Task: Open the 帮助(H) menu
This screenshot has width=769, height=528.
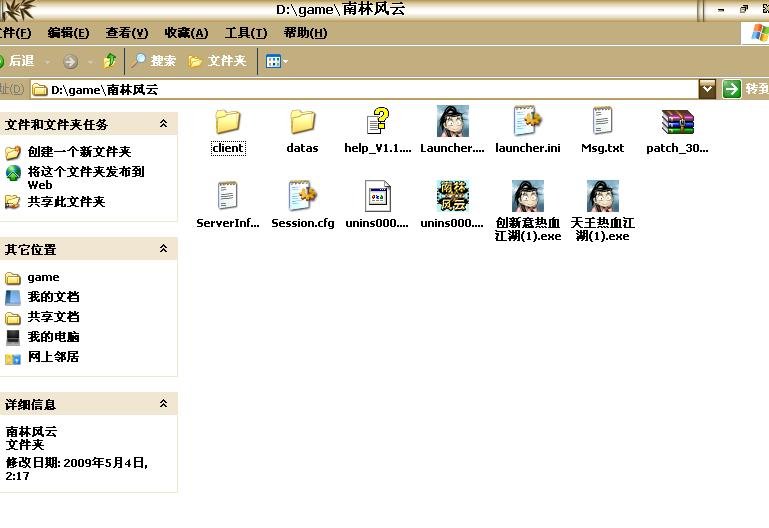Action: click(x=305, y=33)
